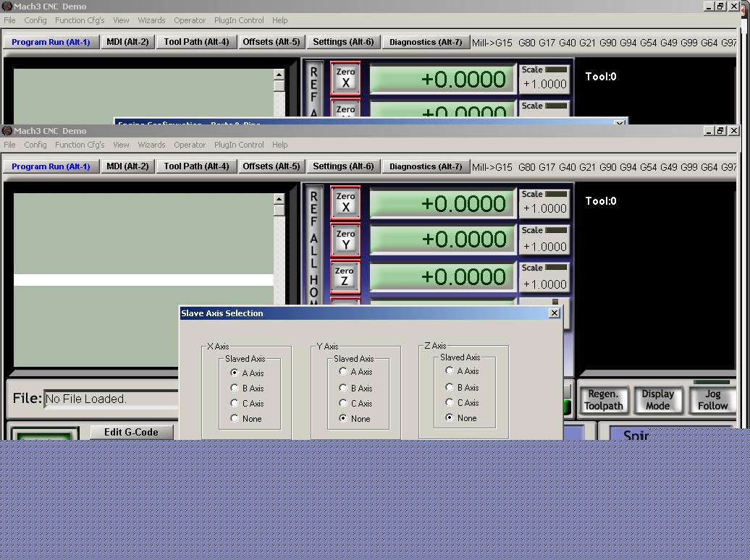
Task: Click the Zero Z button
Action: pyautogui.click(x=345, y=277)
